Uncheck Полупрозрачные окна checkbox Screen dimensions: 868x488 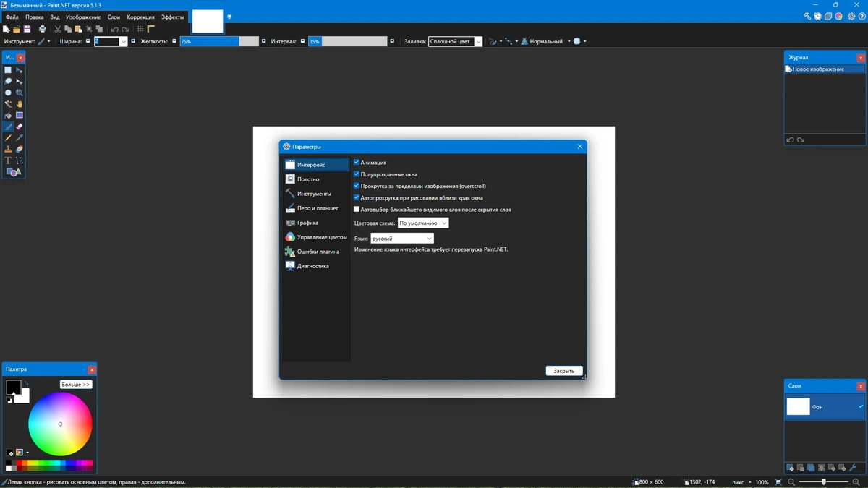point(357,174)
